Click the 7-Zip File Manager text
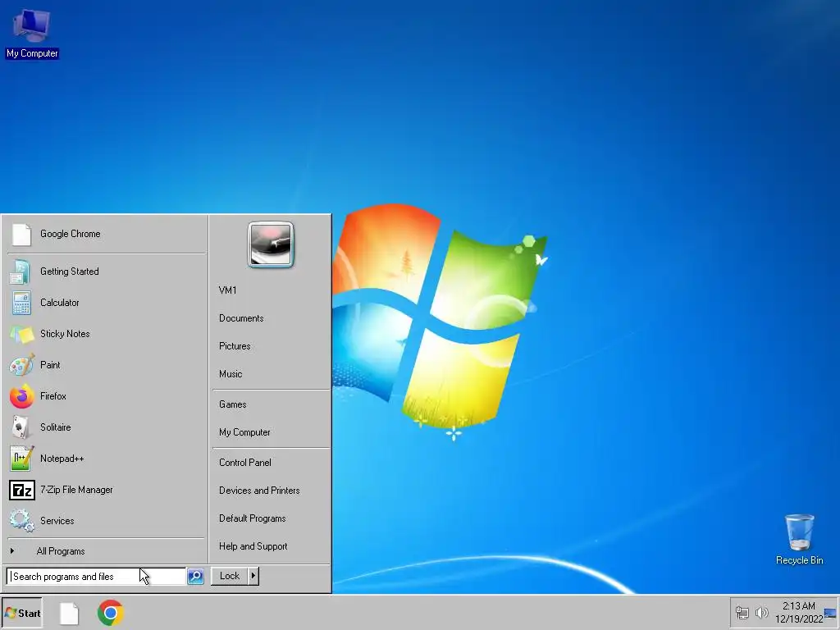 click(76, 490)
